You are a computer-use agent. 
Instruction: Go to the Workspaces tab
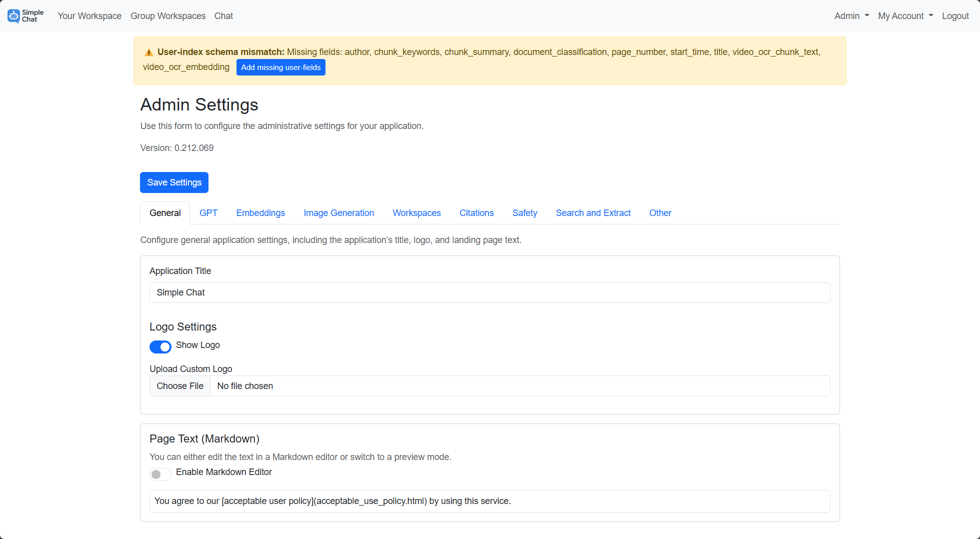pyautogui.click(x=416, y=213)
